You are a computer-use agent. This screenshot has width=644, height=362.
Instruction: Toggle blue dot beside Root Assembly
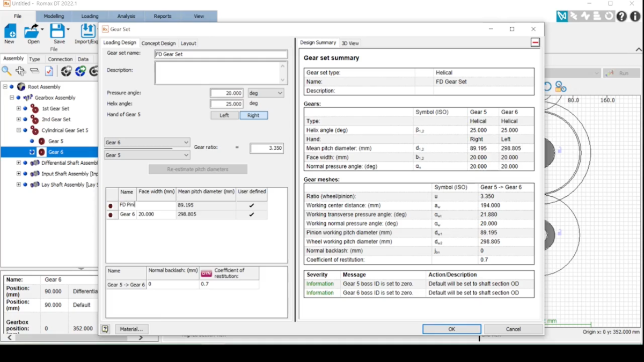tap(11, 87)
